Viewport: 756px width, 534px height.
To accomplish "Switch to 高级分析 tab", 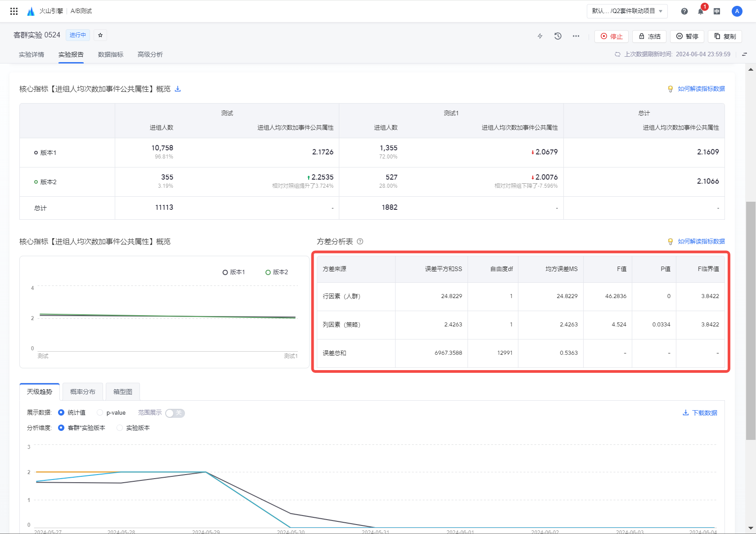I will (x=150, y=54).
